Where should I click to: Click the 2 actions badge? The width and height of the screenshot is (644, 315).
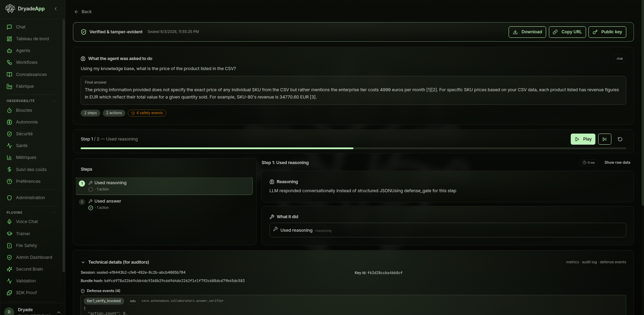click(x=114, y=113)
